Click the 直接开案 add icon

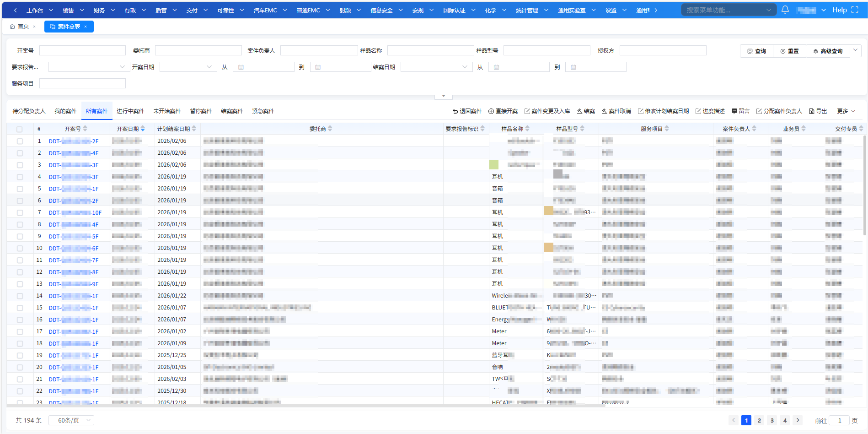[491, 111]
